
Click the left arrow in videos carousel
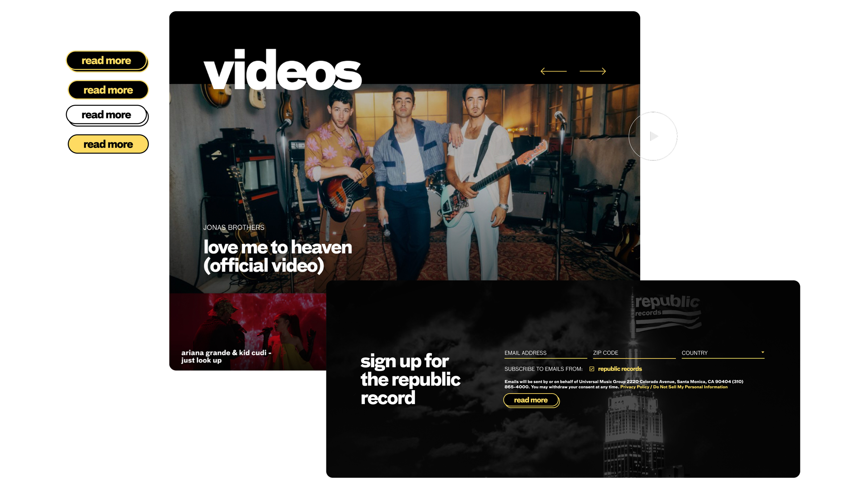(553, 71)
